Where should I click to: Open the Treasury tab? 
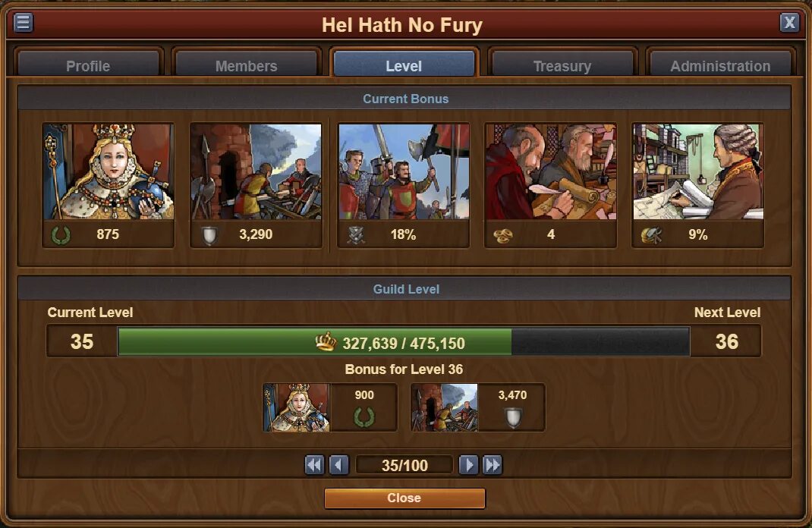click(562, 64)
